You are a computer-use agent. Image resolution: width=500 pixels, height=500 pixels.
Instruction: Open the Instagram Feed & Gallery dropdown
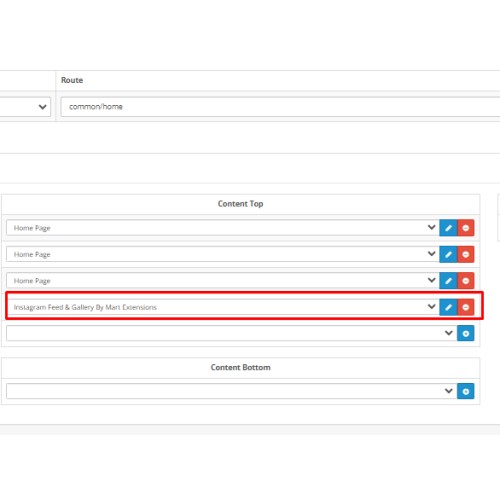click(x=223, y=307)
